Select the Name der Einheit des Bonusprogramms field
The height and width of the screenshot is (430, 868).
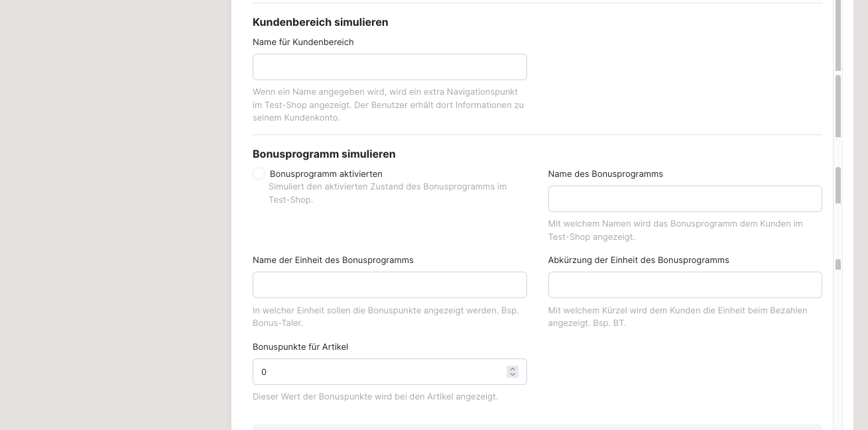point(389,285)
